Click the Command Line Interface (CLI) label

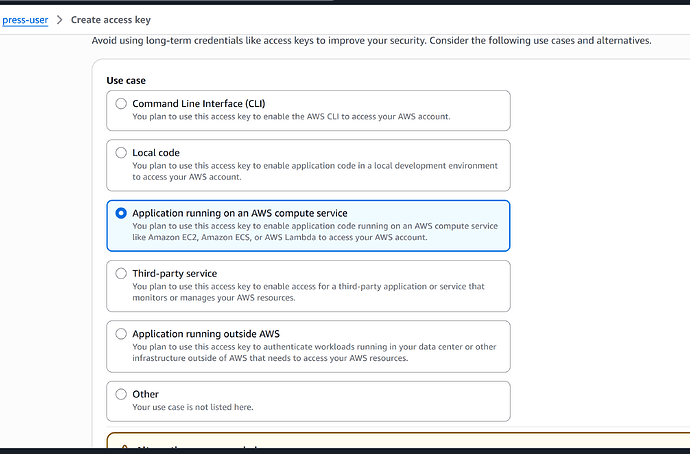(199, 103)
